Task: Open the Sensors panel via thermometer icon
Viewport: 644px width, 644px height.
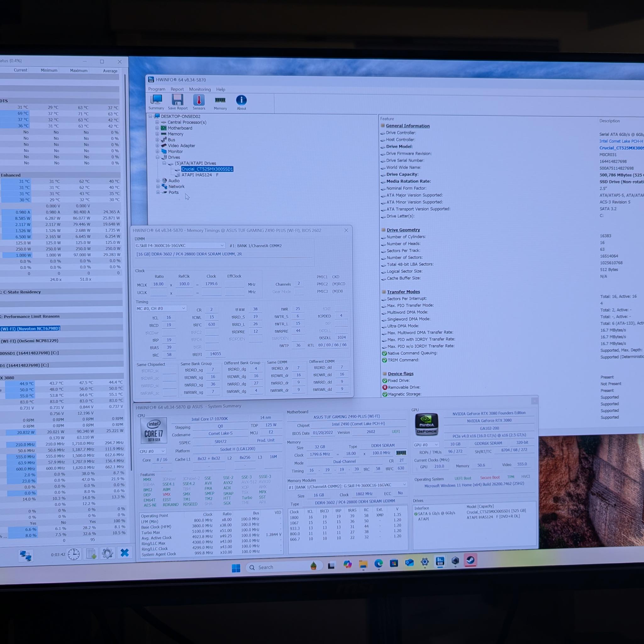Action: click(199, 102)
